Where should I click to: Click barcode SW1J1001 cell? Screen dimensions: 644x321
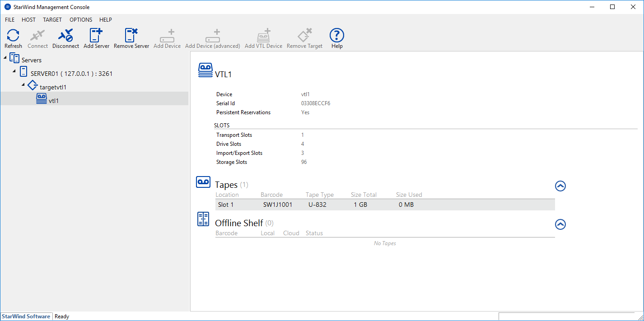tap(278, 205)
